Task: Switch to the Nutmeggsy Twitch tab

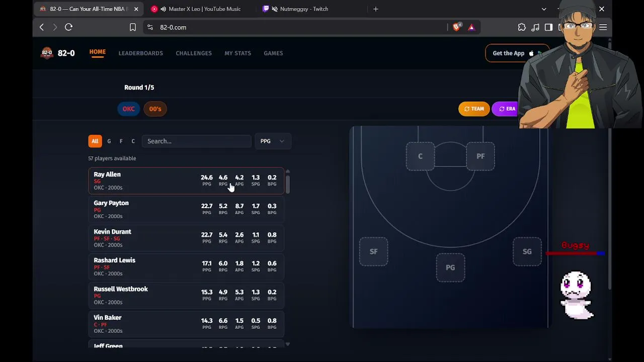Action: [304, 9]
